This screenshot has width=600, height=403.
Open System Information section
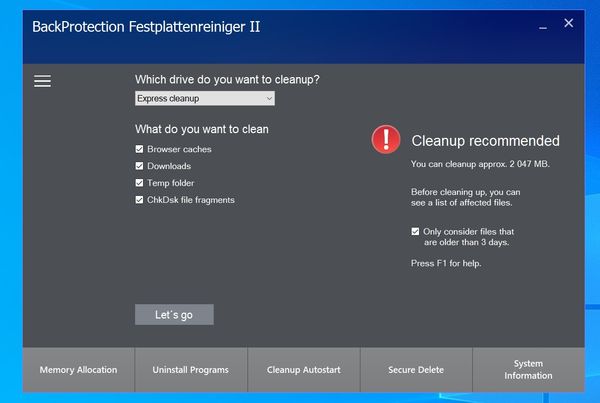pyautogui.click(x=528, y=370)
